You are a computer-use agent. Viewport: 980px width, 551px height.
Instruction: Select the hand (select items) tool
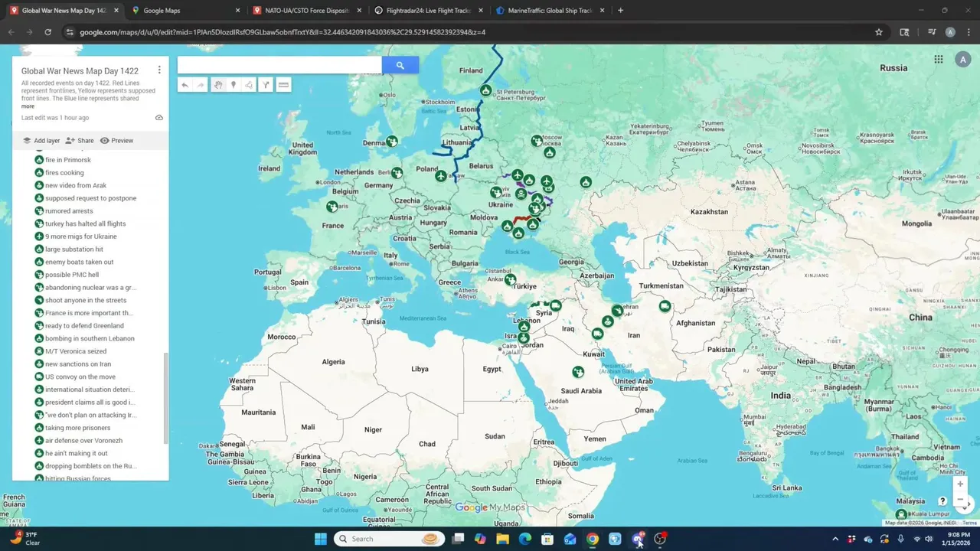pos(218,85)
